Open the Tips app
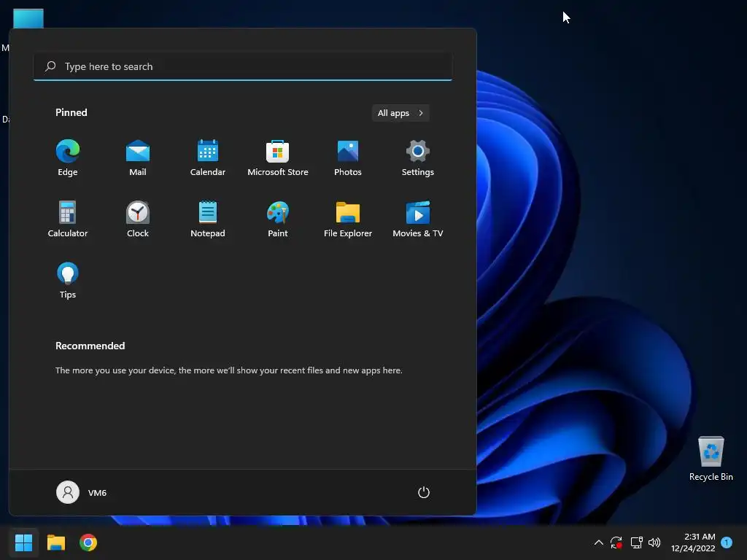This screenshot has height=560, width=747. pyautogui.click(x=68, y=281)
